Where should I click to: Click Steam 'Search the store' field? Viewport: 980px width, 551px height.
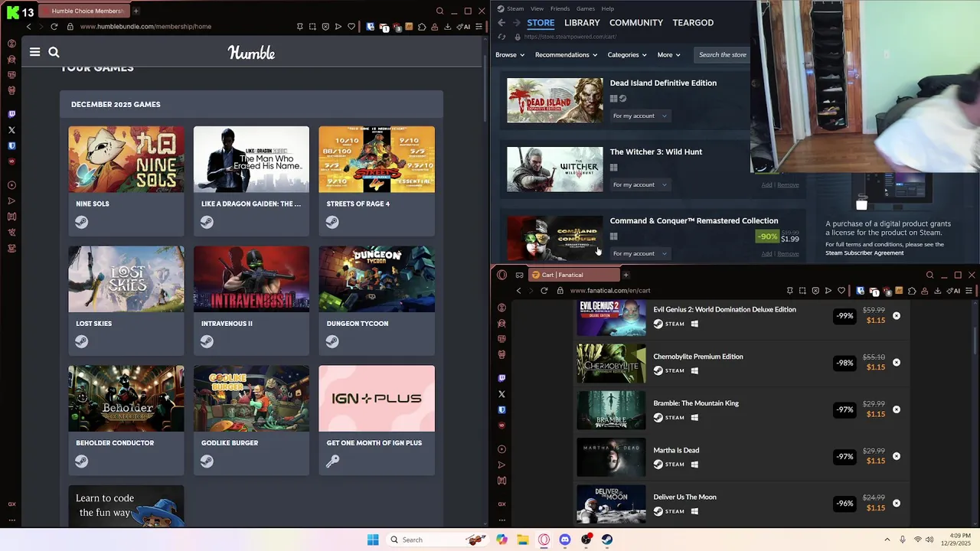(723, 55)
